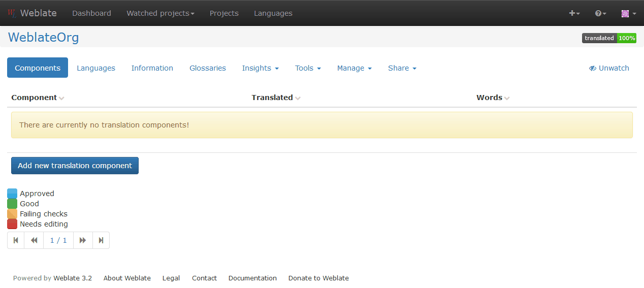Open the user avatar menu
This screenshot has width=644, height=288.
coord(629,13)
